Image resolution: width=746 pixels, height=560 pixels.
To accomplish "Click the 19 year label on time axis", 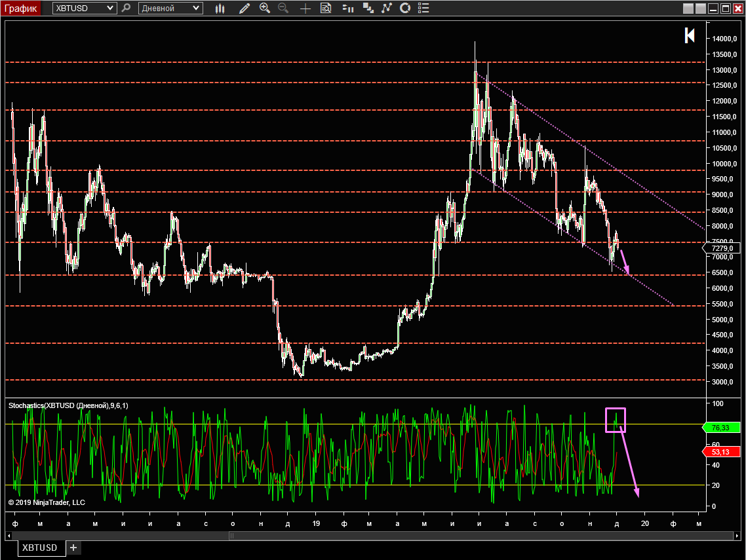I will [x=317, y=523].
